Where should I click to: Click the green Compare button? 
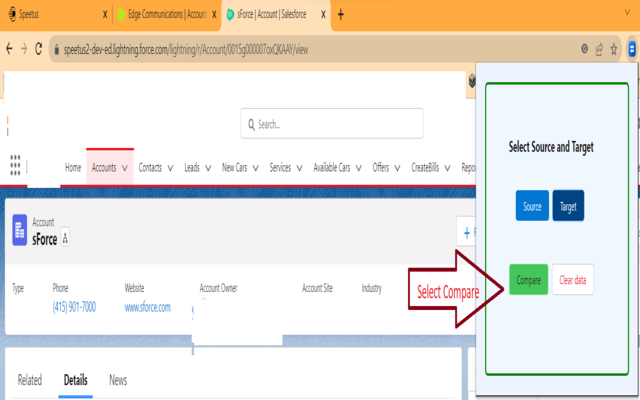tap(529, 280)
